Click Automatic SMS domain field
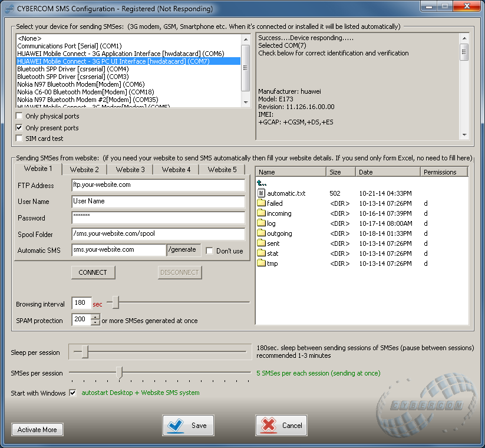This screenshot has width=485, height=448. [x=119, y=250]
